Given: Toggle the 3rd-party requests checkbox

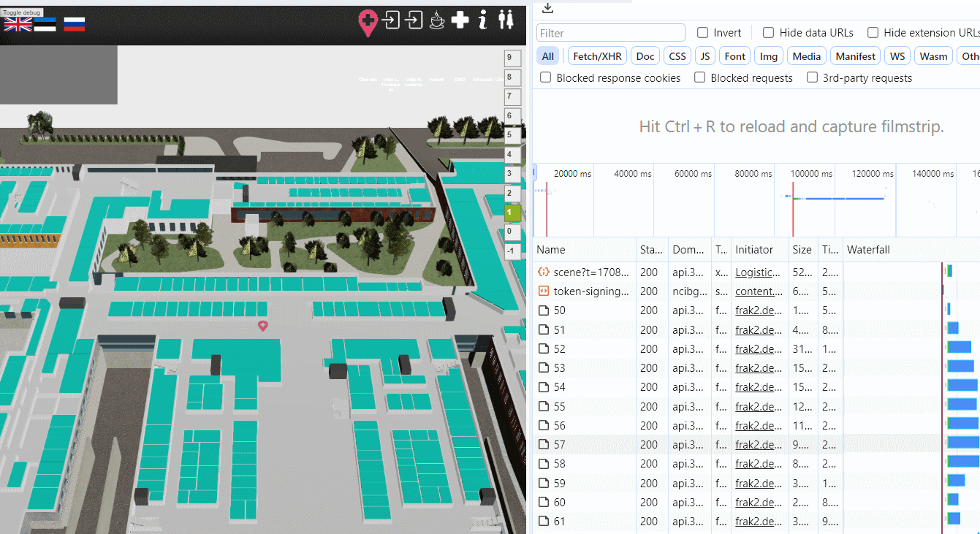Looking at the screenshot, I should 812,78.
